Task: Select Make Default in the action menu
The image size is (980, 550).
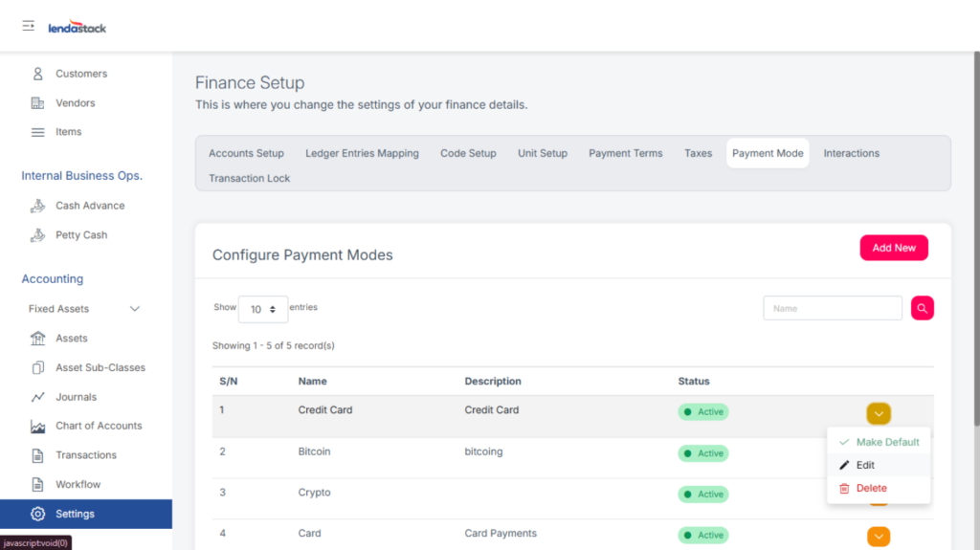Action: [x=887, y=442]
